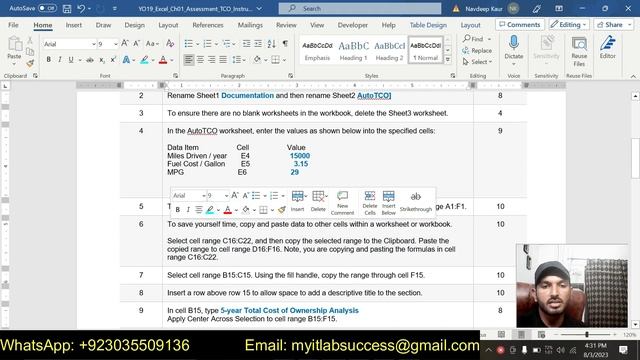Open the ribbon font size dropdown showing 9

[116, 44]
